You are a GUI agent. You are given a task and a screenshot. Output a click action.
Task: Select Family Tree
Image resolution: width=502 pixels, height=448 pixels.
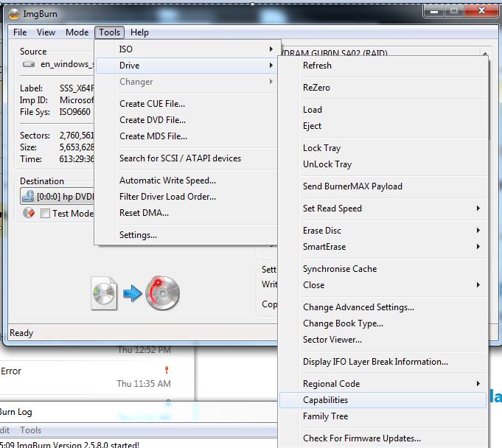pos(383,416)
